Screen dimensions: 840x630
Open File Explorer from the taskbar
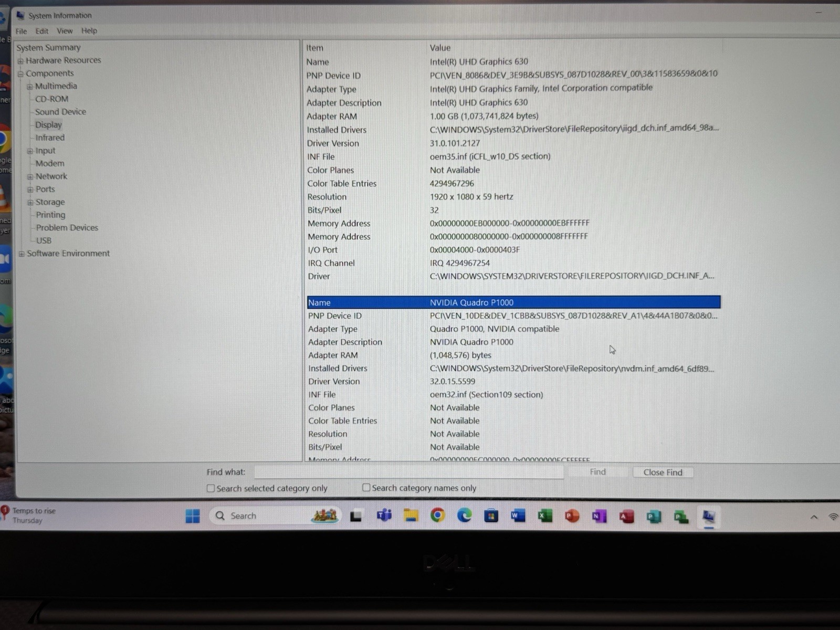(411, 516)
